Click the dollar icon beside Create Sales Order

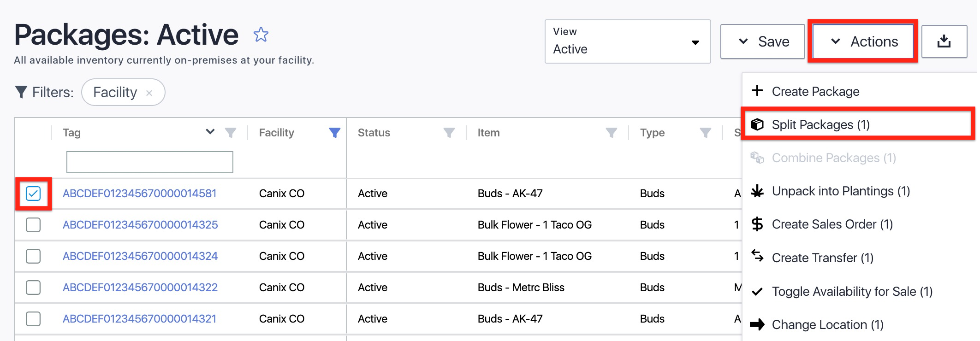tap(757, 224)
